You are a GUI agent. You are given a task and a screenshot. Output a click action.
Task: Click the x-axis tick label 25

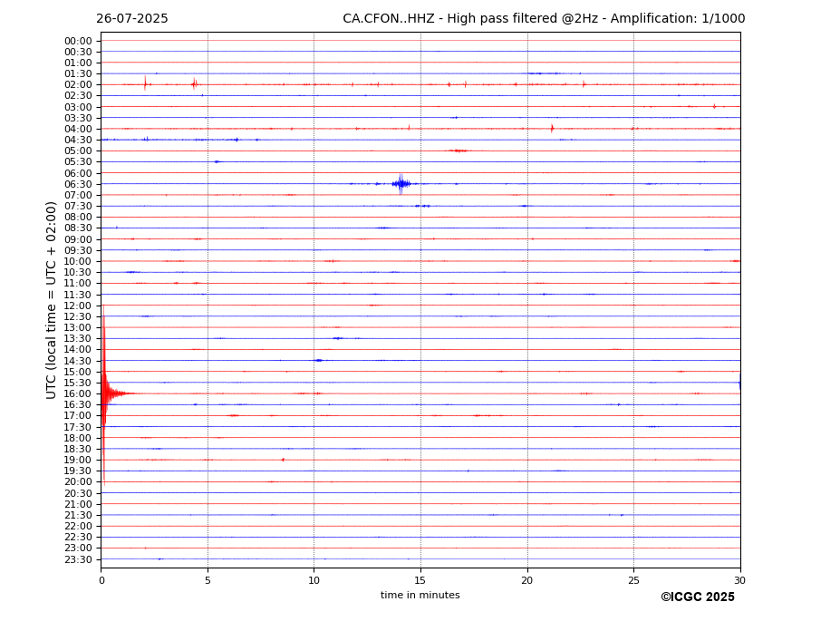coord(633,580)
